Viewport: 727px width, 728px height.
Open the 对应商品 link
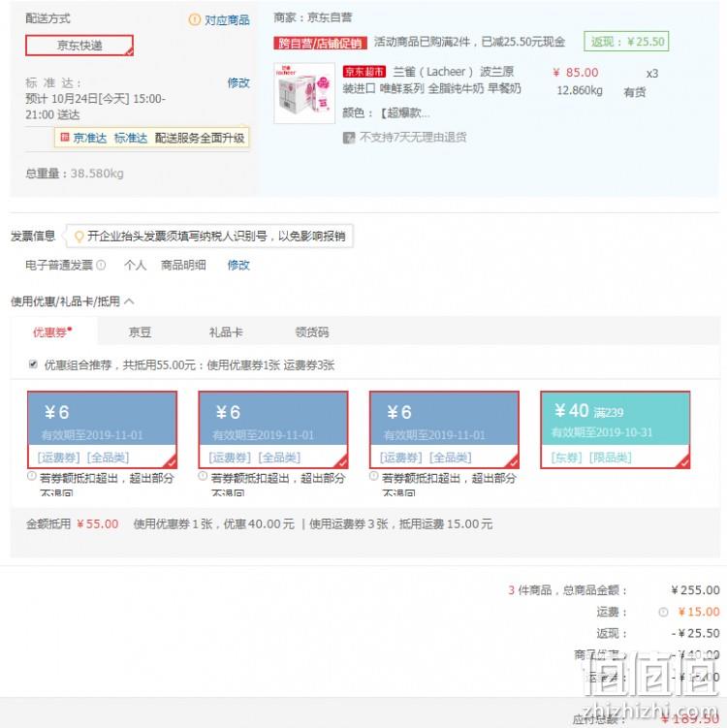[227, 20]
